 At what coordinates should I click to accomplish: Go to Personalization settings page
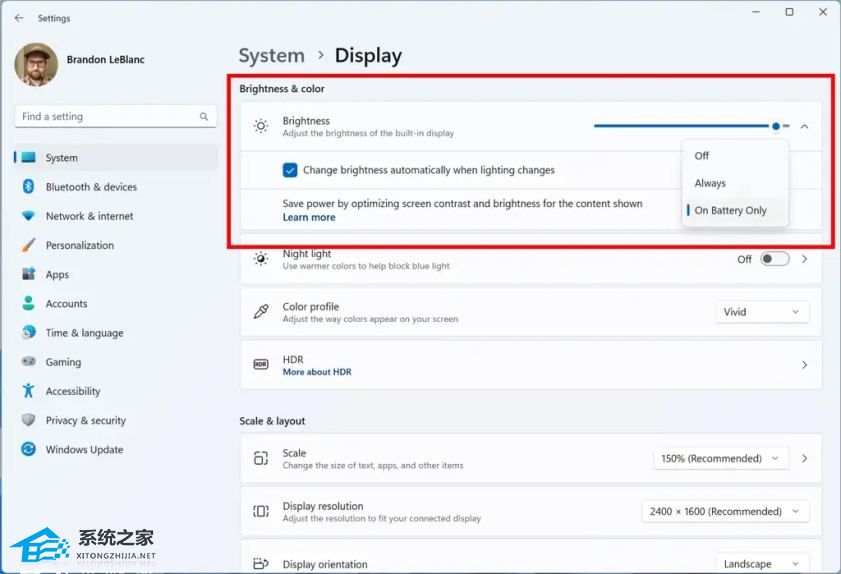[79, 245]
